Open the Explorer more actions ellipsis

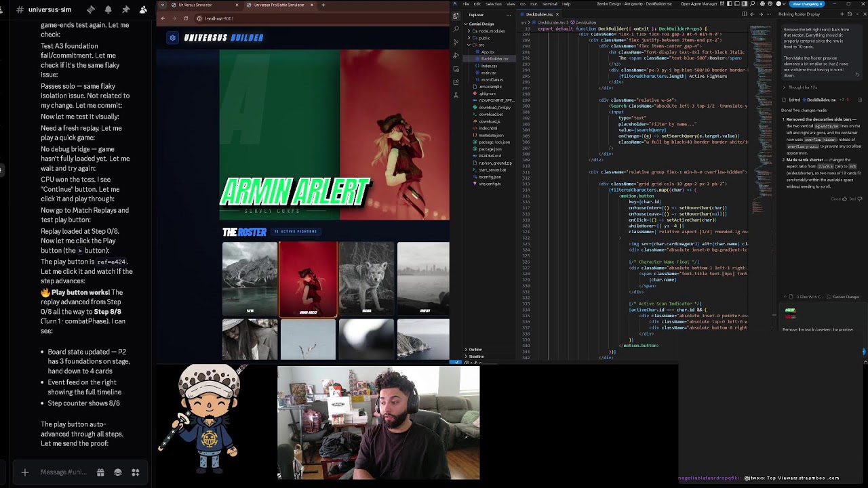click(x=509, y=14)
